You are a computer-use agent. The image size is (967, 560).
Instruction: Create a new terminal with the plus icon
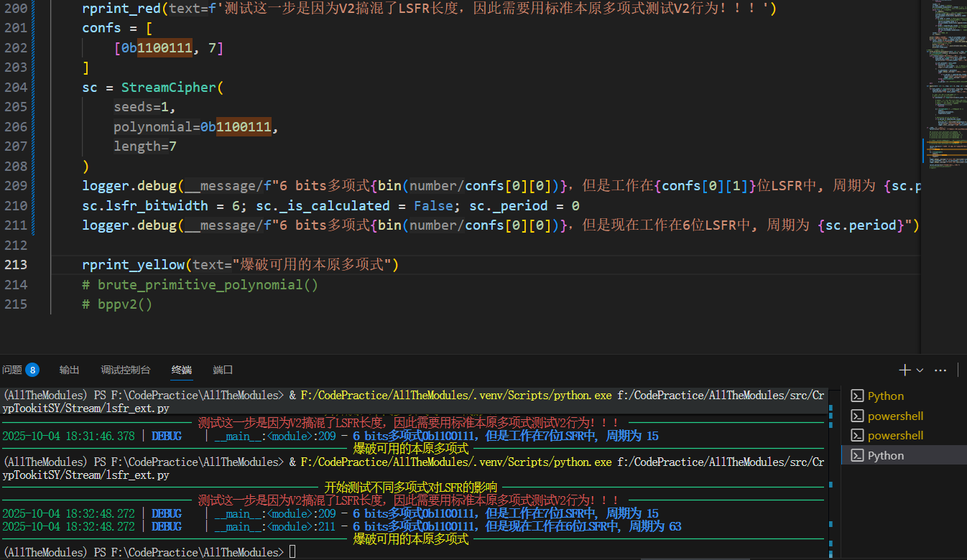pos(904,370)
